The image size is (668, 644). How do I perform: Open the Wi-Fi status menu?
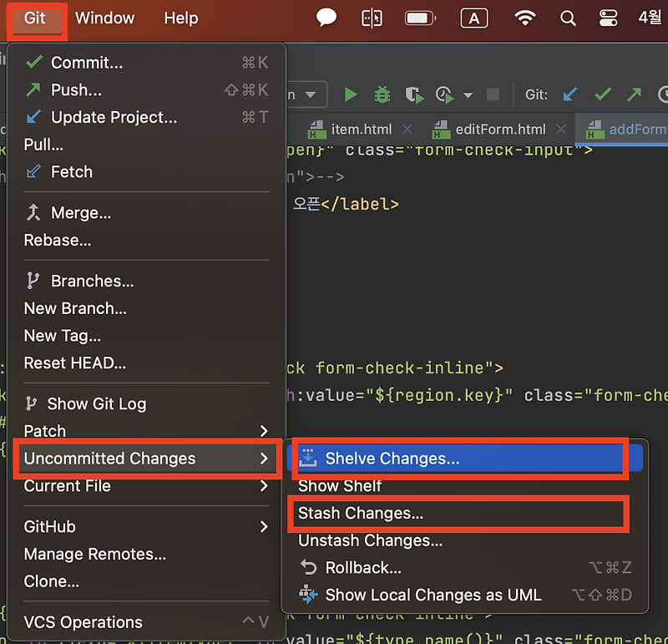(x=525, y=17)
